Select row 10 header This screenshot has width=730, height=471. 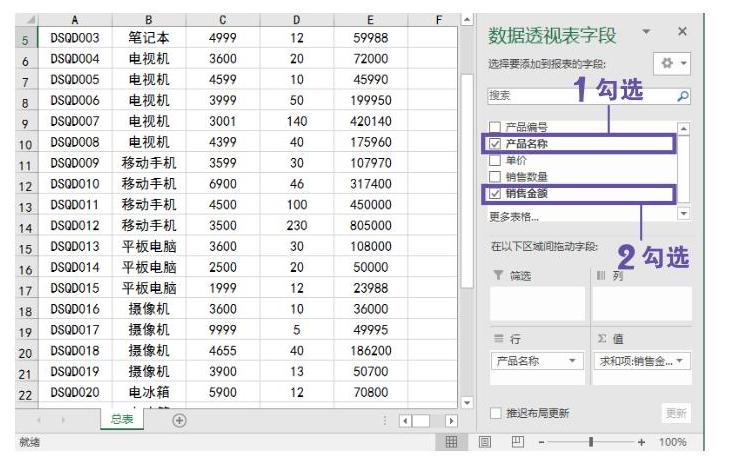26,142
